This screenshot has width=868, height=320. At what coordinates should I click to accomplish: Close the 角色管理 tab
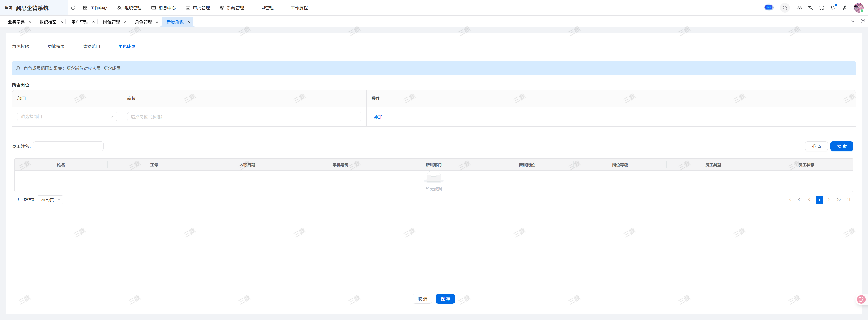click(157, 22)
